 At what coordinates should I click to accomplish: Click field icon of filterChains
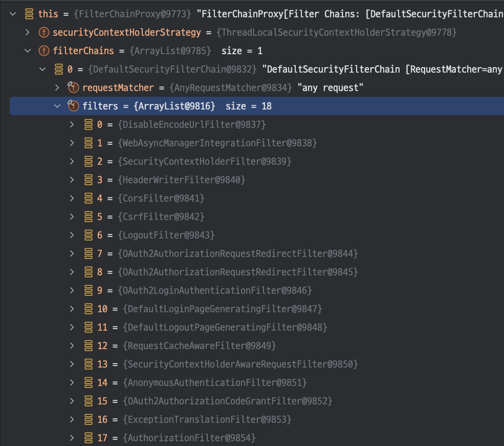[x=43, y=51]
